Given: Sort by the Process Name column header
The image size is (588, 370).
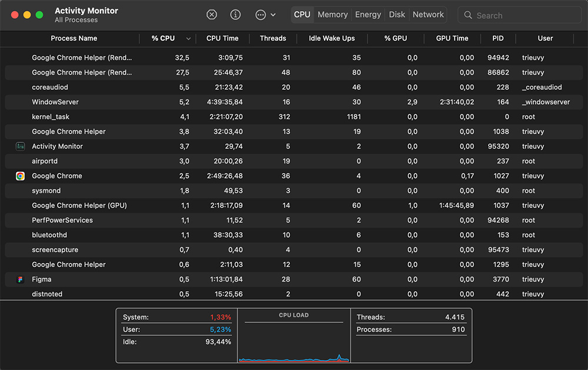Looking at the screenshot, I should [73, 38].
